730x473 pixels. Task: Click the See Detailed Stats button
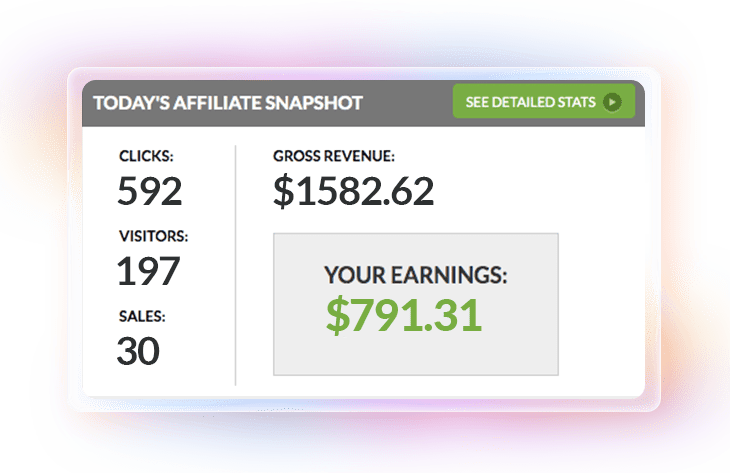544,101
